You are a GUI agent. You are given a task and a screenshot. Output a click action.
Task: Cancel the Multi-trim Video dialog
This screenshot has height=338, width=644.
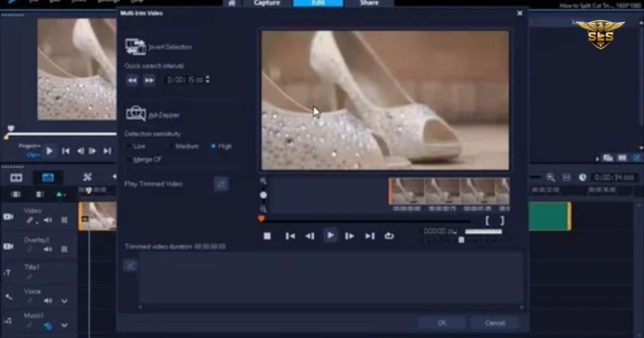[494, 323]
